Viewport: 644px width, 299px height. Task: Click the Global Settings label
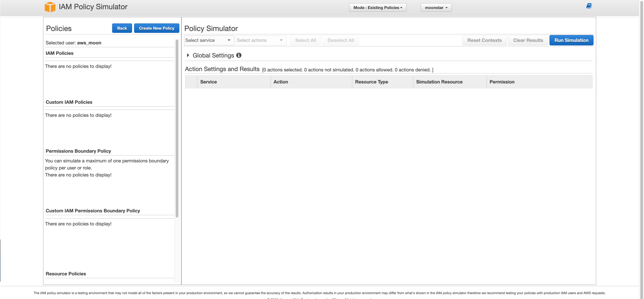click(213, 55)
